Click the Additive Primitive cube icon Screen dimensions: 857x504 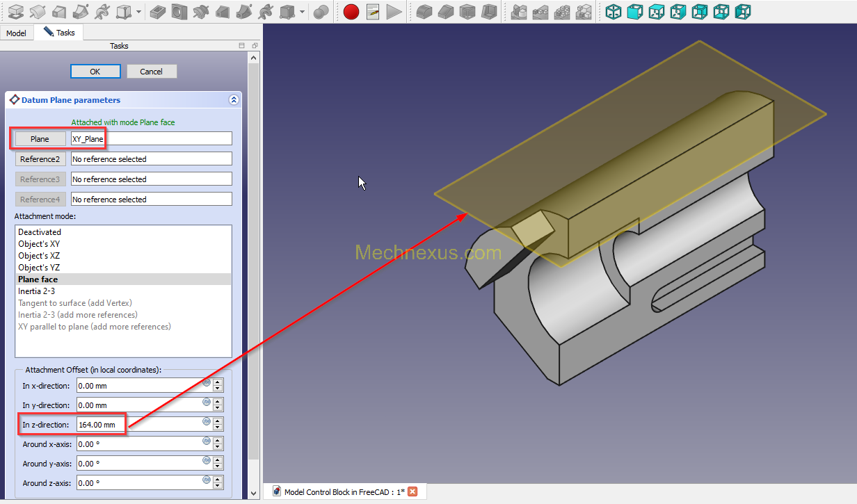coord(124,11)
